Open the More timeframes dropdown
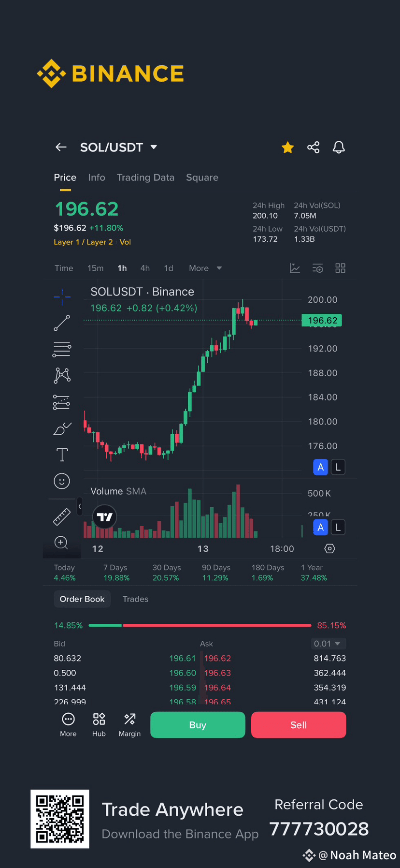This screenshot has height=868, width=400. click(205, 268)
